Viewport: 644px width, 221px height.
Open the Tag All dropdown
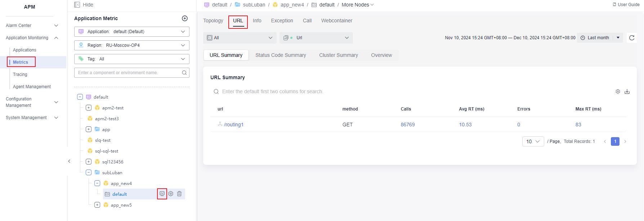tap(132, 59)
